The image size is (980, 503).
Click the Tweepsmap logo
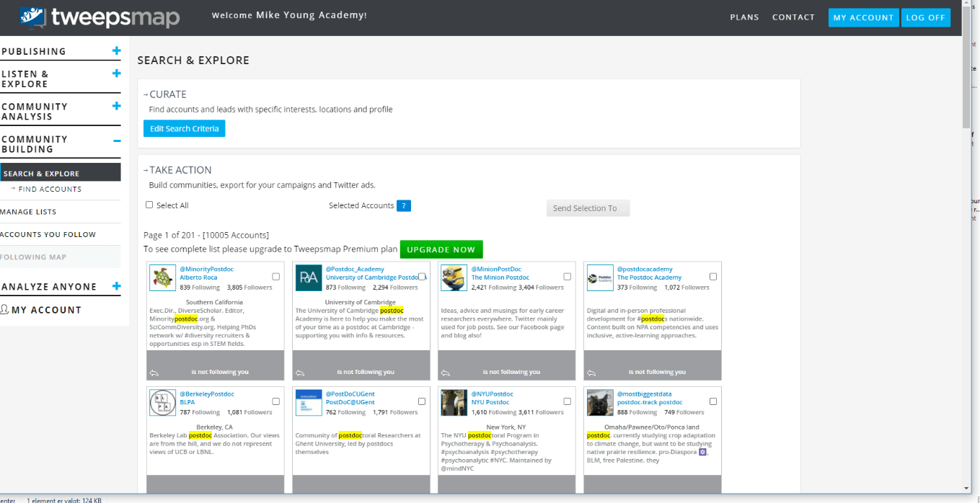click(x=99, y=17)
